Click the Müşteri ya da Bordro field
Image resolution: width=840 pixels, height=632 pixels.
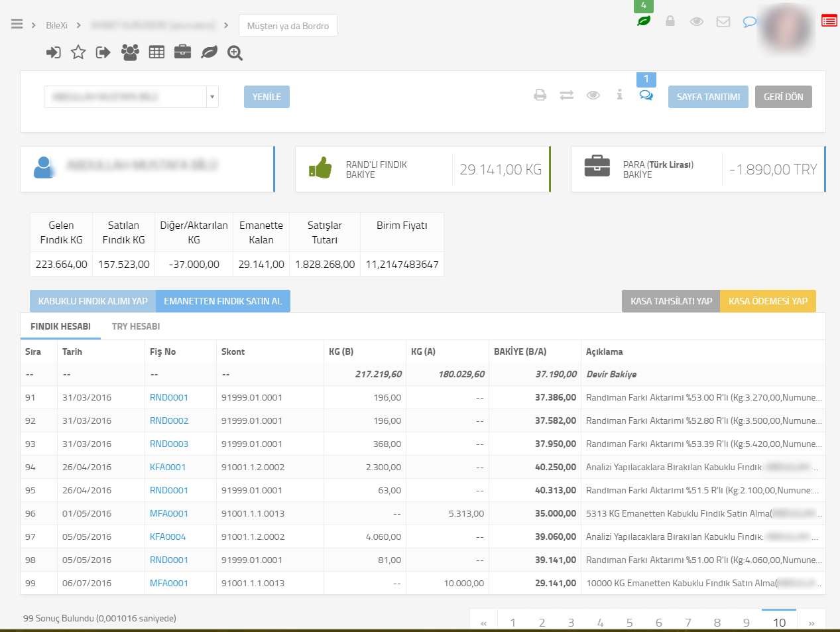[x=288, y=26]
